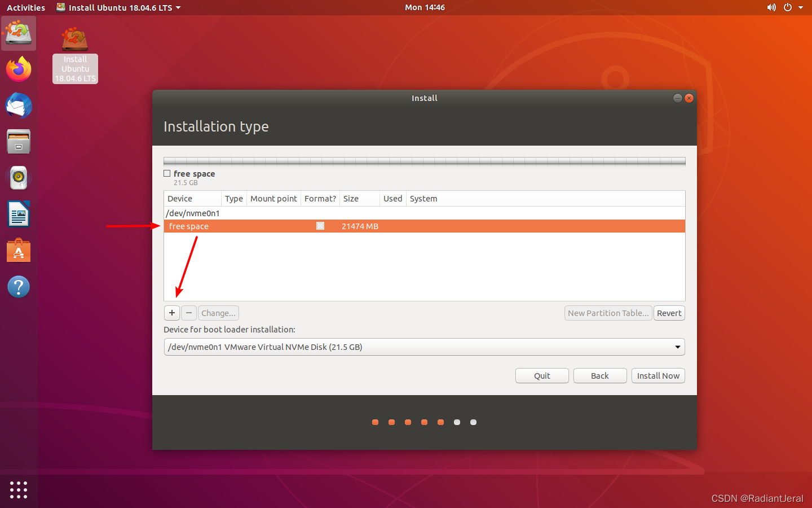
Task: Click the Revert button
Action: 669,313
